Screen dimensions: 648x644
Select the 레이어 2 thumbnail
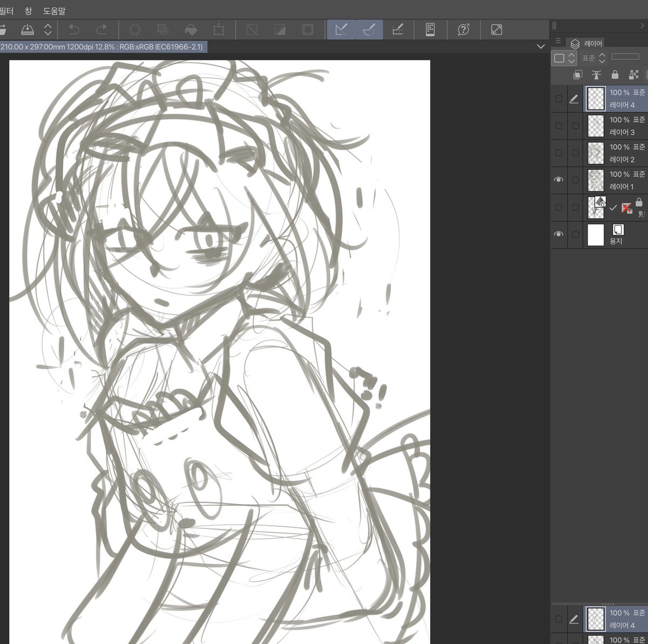[x=596, y=153]
